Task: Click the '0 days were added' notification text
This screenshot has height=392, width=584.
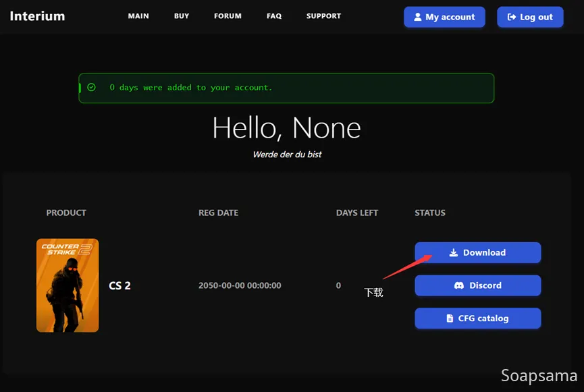Action: pyautogui.click(x=190, y=88)
